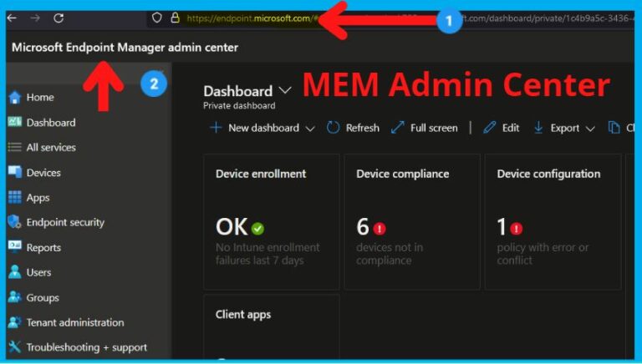Open Troubleshooting + support
This screenshot has width=642, height=364.
click(x=87, y=347)
